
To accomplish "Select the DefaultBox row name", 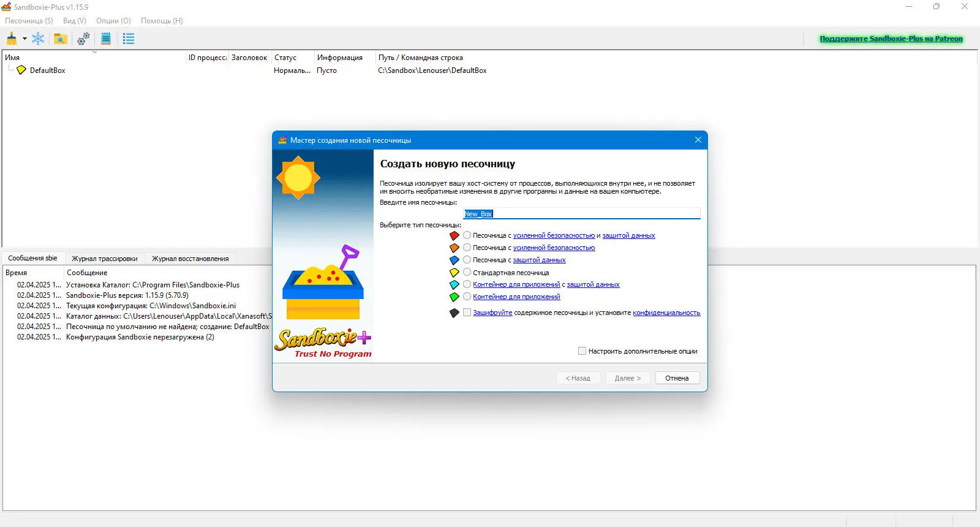I will (48, 70).
